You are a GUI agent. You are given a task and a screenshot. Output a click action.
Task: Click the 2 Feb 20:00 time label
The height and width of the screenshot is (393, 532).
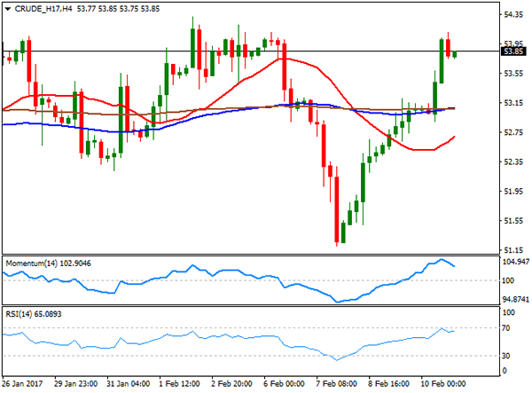coord(231,384)
